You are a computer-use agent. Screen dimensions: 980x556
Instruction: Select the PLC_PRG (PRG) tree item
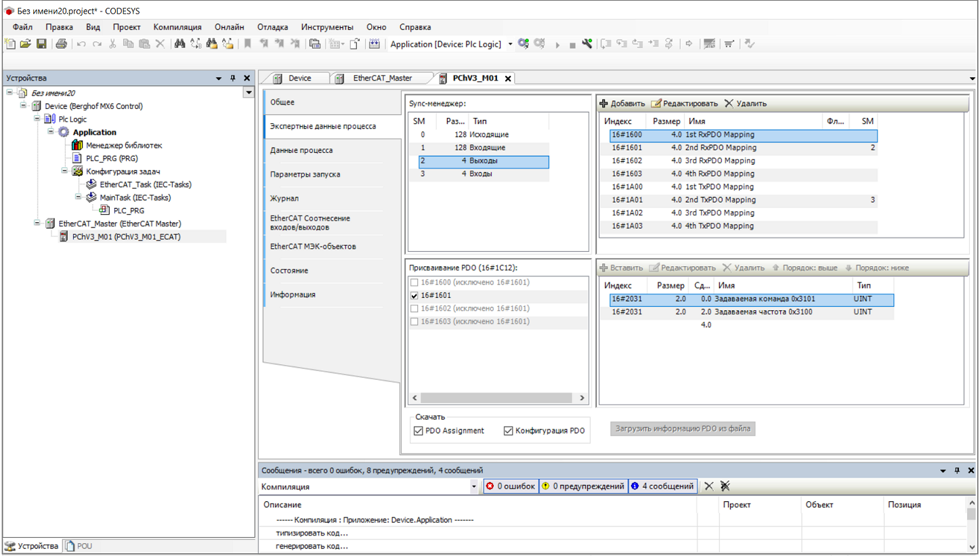[112, 158]
